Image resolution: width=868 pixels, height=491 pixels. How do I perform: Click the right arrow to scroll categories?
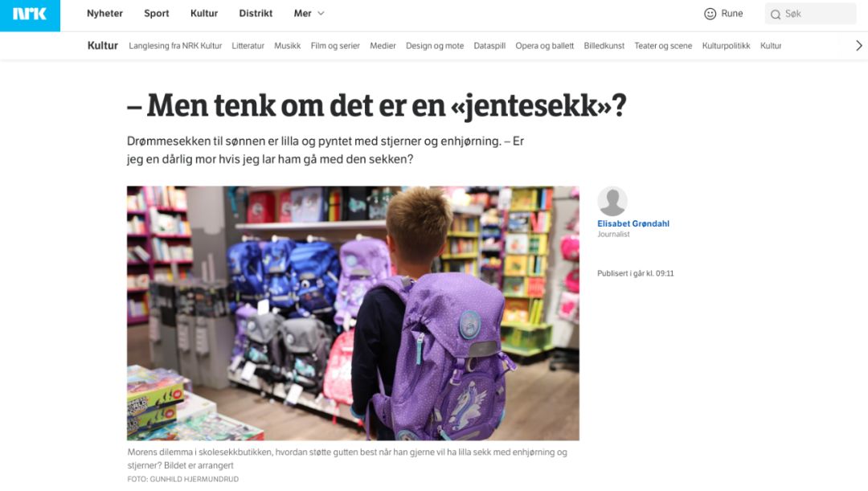[858, 46]
